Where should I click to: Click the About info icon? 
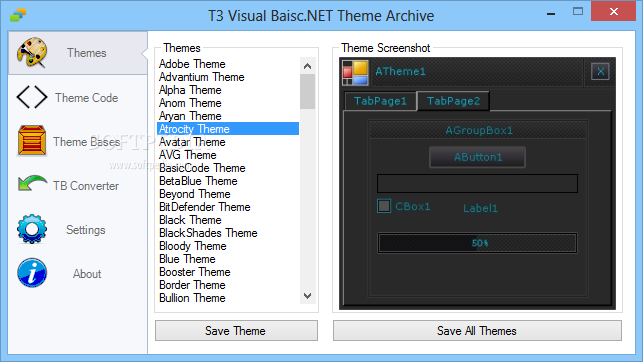tap(32, 273)
